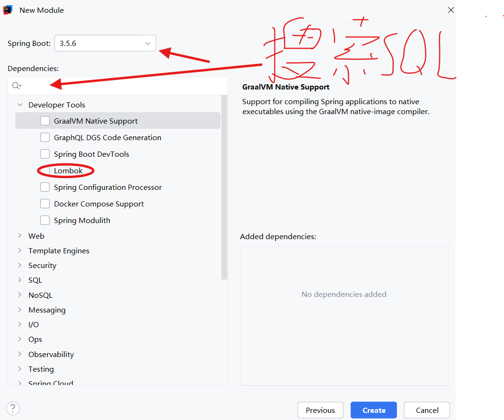Click the dependencies list vertical scrollbar
The image size is (504, 420).
(x=224, y=188)
